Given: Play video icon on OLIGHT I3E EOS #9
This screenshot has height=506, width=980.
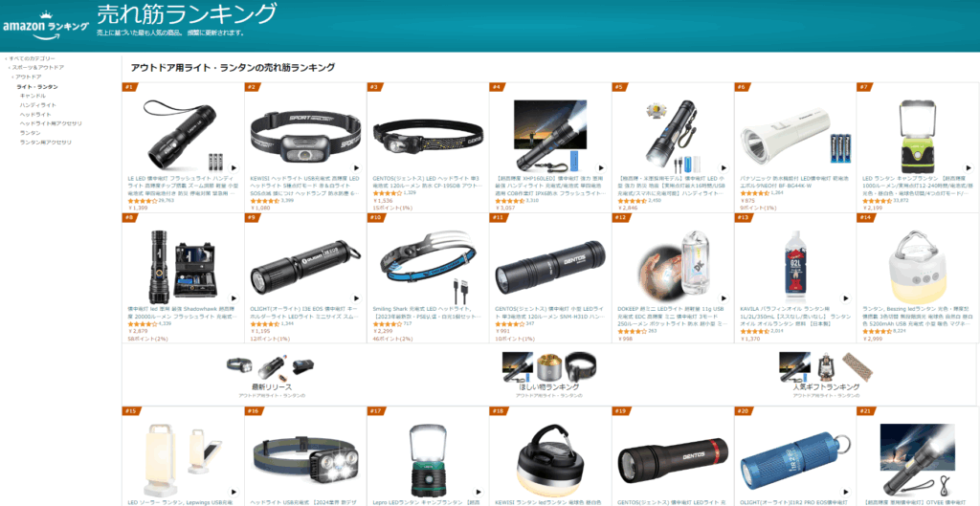Looking at the screenshot, I should 356,298.
